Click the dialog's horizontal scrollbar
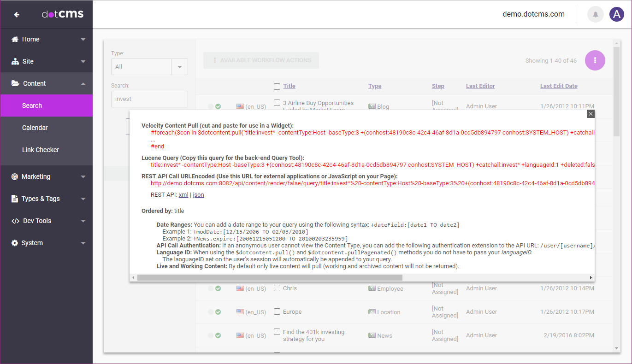632x364 pixels. (x=270, y=277)
